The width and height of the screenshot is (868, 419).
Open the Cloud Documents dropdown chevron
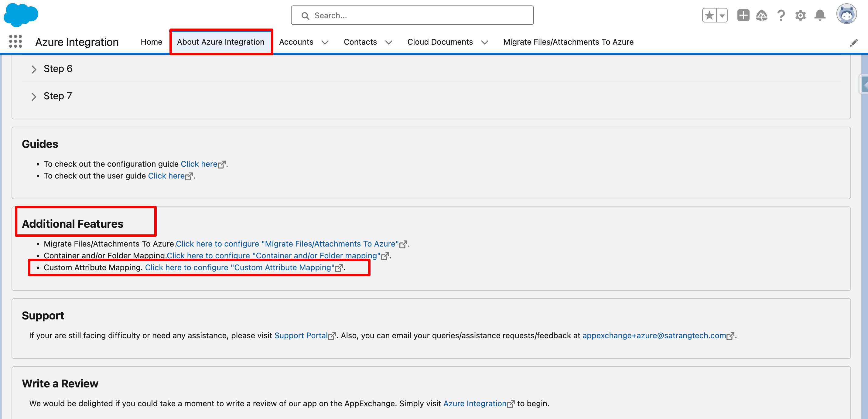coord(484,42)
